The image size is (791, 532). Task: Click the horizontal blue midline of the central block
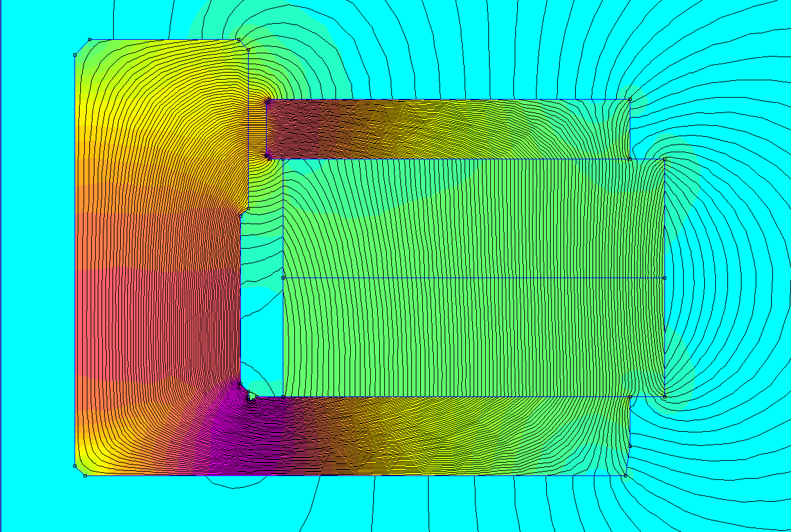(x=474, y=278)
